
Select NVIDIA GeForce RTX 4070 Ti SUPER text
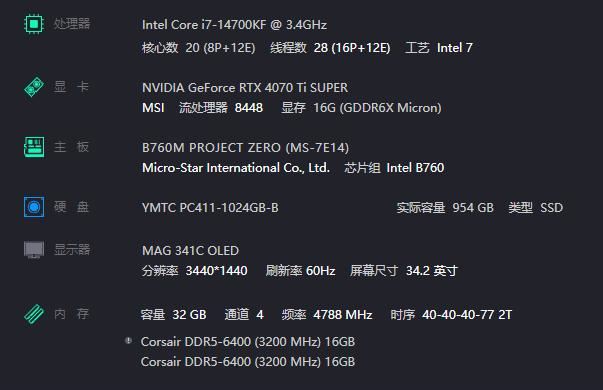pyautogui.click(x=245, y=88)
